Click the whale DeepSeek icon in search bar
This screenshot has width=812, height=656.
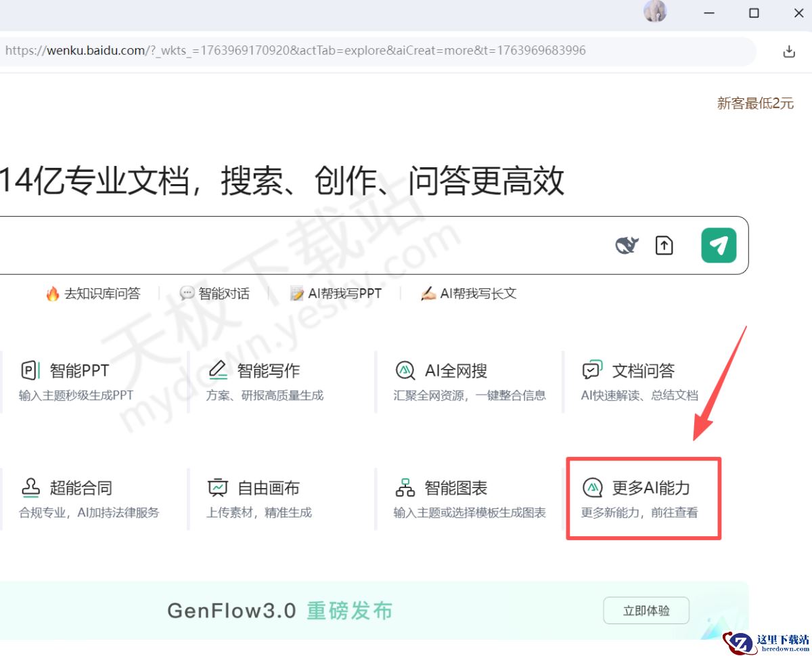(626, 245)
